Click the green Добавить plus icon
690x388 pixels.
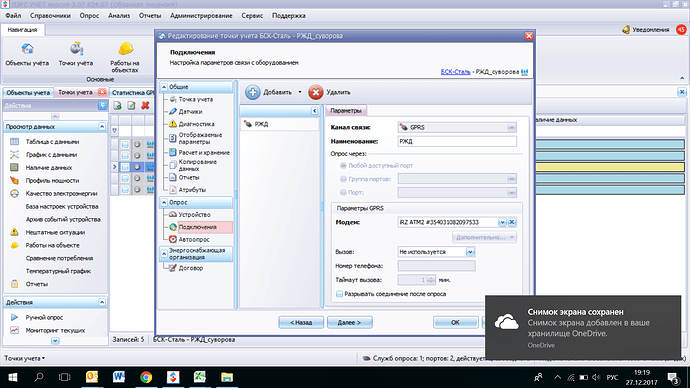click(x=253, y=92)
